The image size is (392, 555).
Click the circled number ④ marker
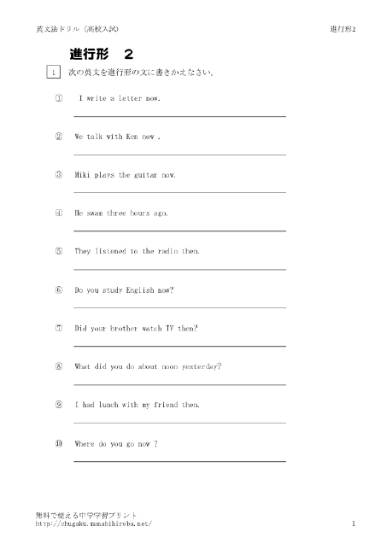[x=59, y=213]
